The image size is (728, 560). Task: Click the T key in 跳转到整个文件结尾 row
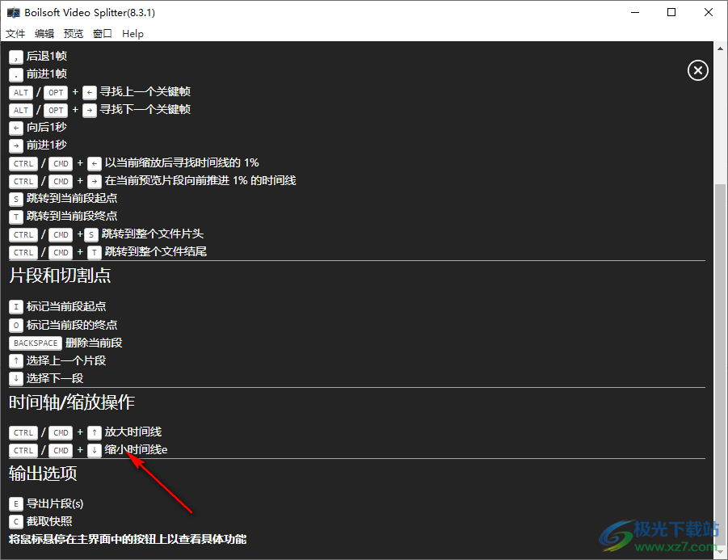coord(95,253)
